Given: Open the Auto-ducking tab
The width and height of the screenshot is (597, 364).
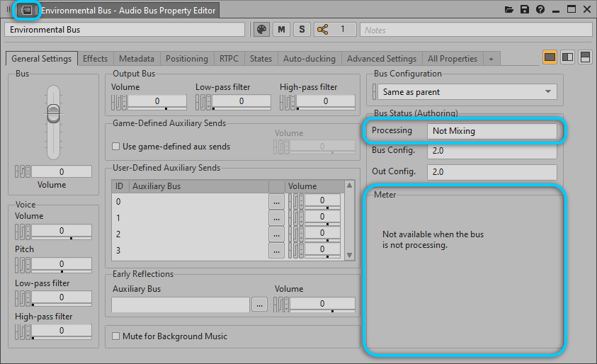Looking at the screenshot, I should pos(309,59).
